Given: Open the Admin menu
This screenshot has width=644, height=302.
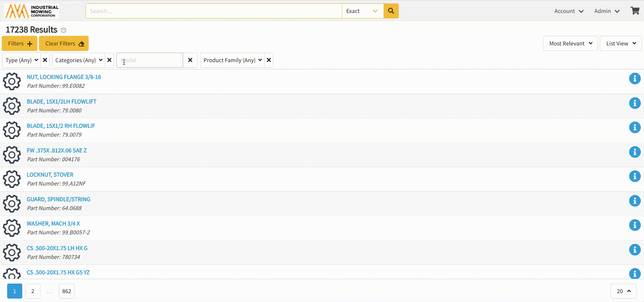Looking at the screenshot, I should (x=607, y=11).
